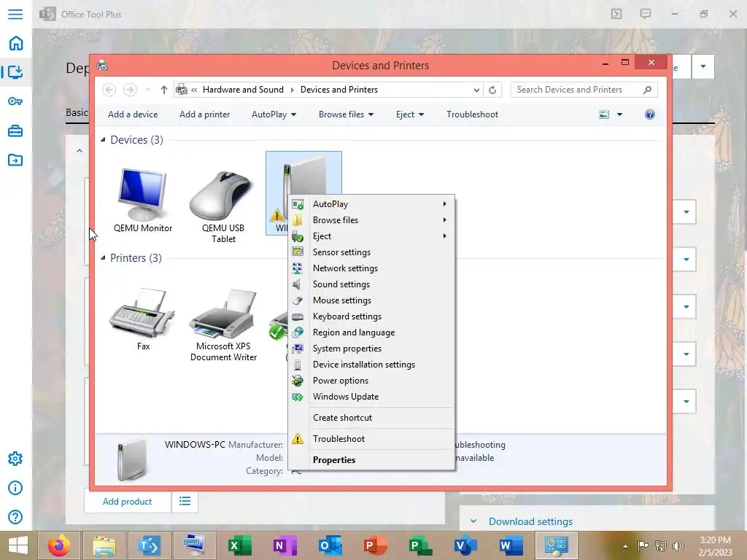
Task: Click Add a device in toolbar
Action: click(133, 114)
